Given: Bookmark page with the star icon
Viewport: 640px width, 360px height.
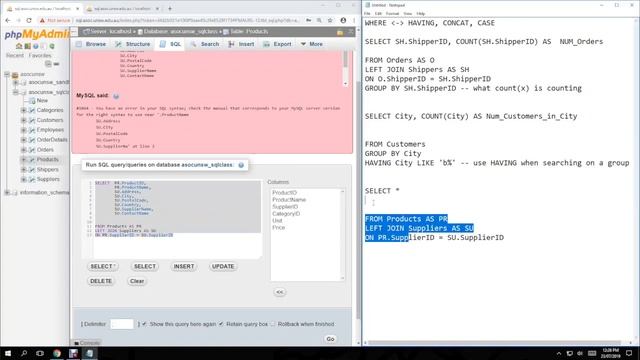Looking at the screenshot, I should tap(330, 20).
